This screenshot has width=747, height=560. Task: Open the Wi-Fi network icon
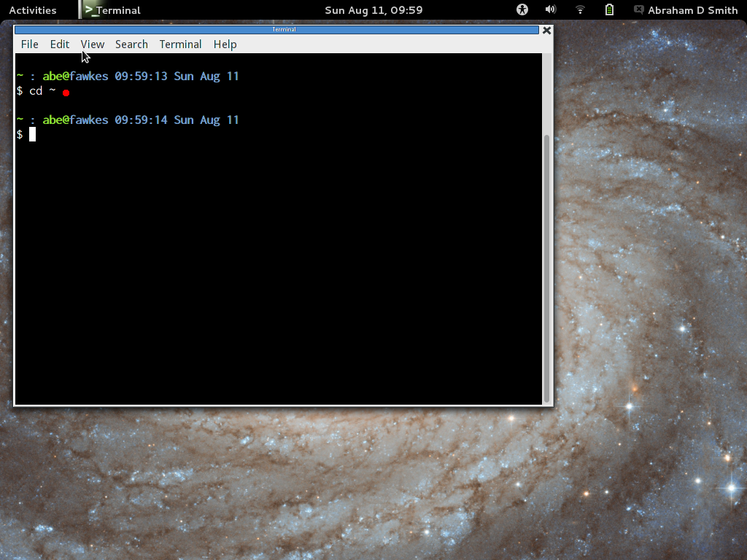point(580,9)
